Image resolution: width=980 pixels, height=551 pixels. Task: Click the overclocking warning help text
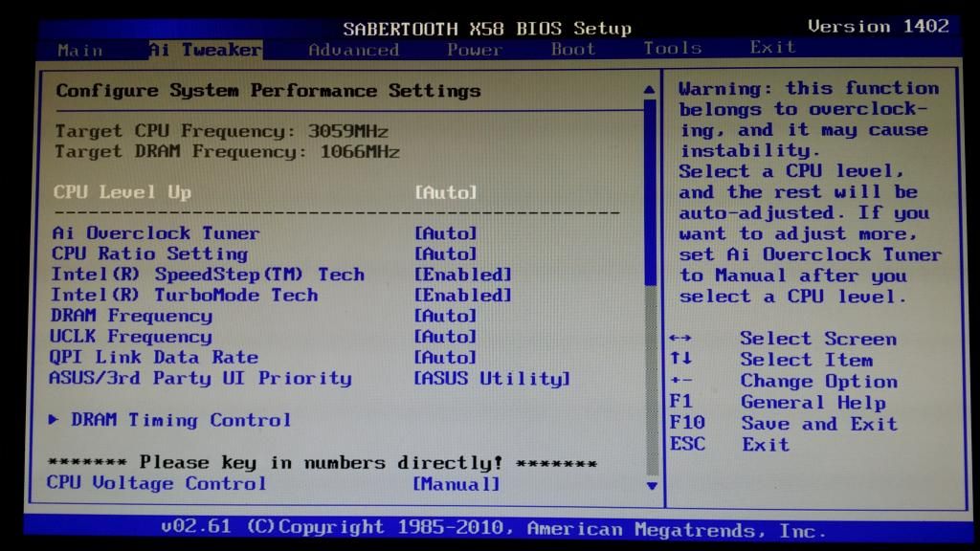point(810,192)
